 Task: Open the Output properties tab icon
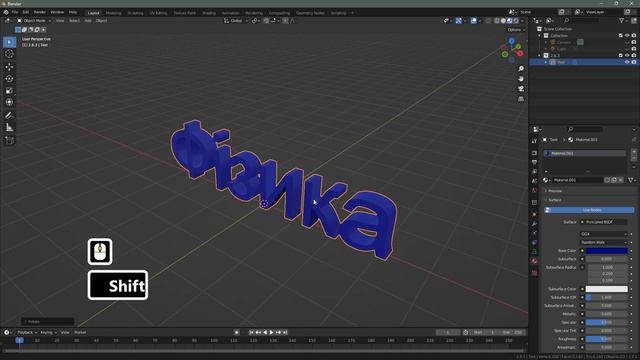(534, 162)
